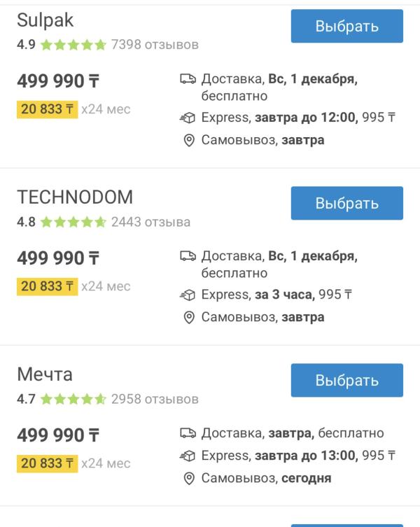Click the delivery truck icon for TECHNODOM

click(188, 256)
